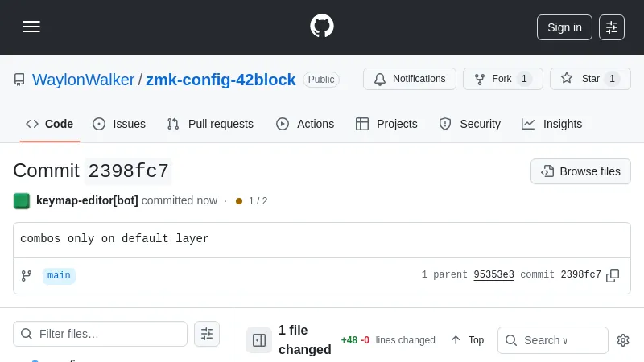The height and width of the screenshot is (362, 644).
Task: Click the pending commit status dot
Action: point(239,201)
